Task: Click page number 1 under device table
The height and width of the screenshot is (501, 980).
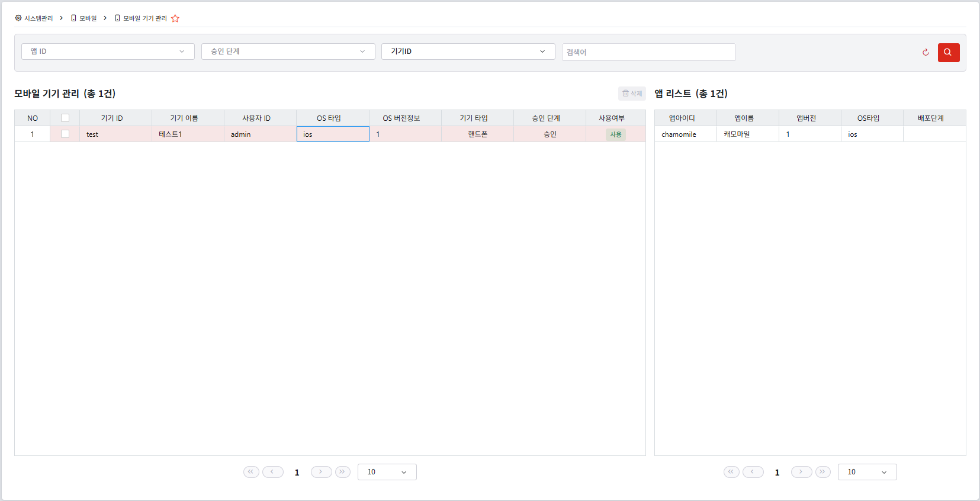Action: click(297, 473)
